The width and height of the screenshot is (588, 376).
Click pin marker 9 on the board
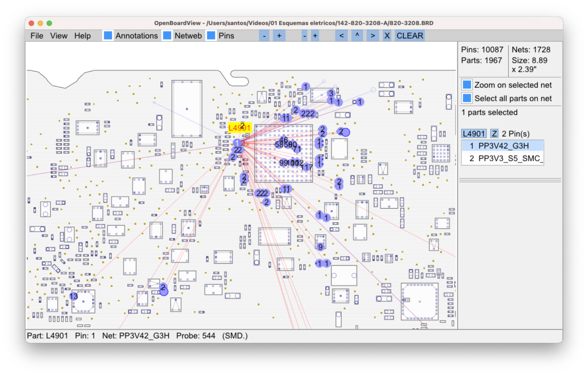320,247
